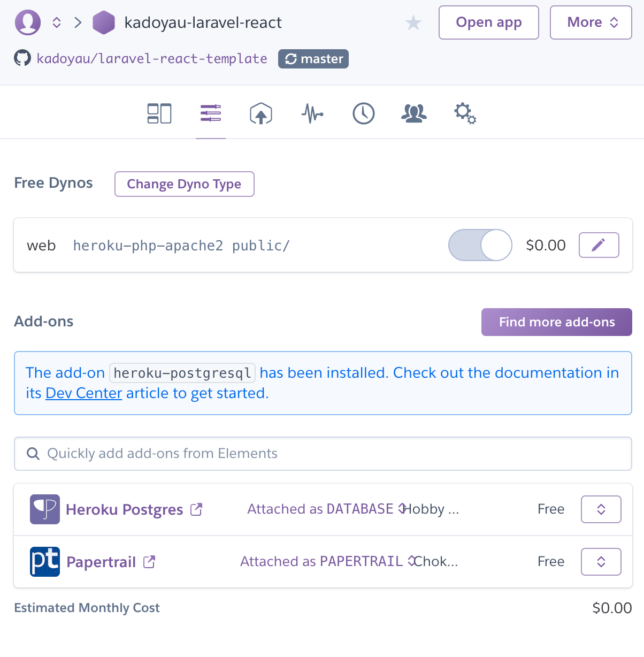Click the add-ons search field
The width and height of the screenshot is (644, 657).
click(x=323, y=454)
